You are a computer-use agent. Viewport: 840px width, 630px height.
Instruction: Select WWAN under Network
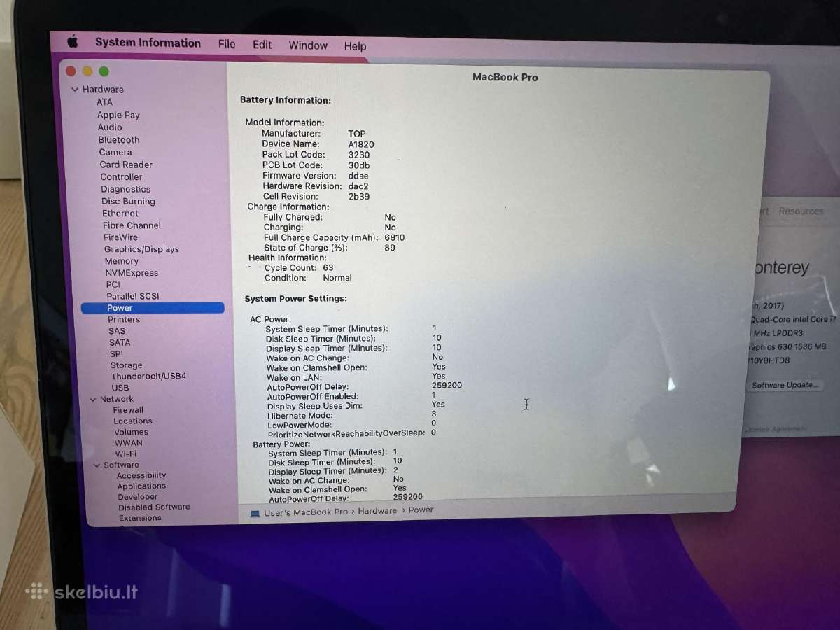[129, 443]
